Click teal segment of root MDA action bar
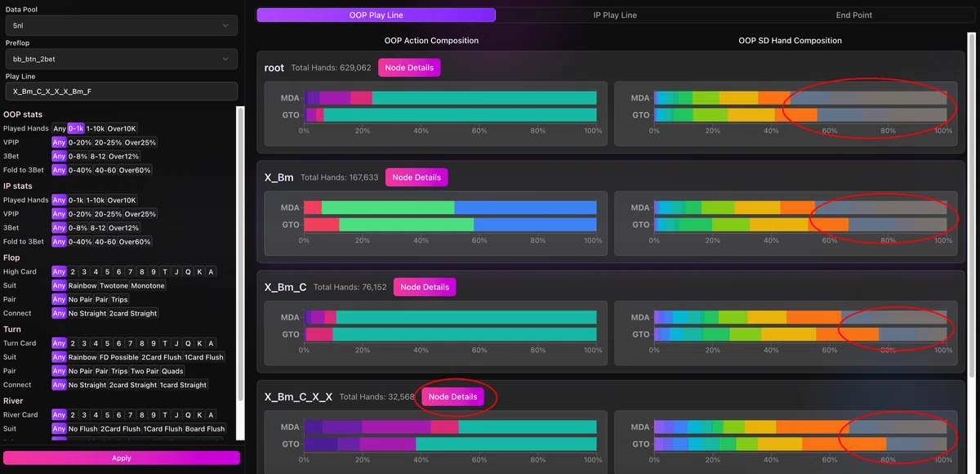 point(484,98)
